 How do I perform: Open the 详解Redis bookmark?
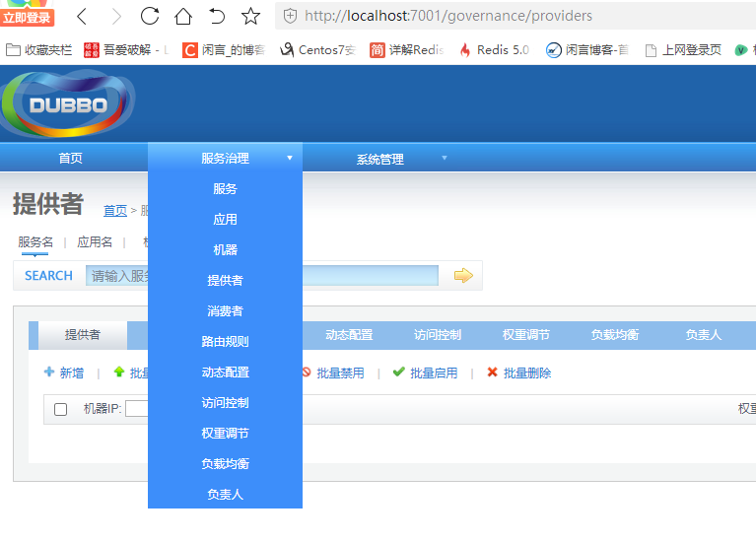[x=406, y=49]
